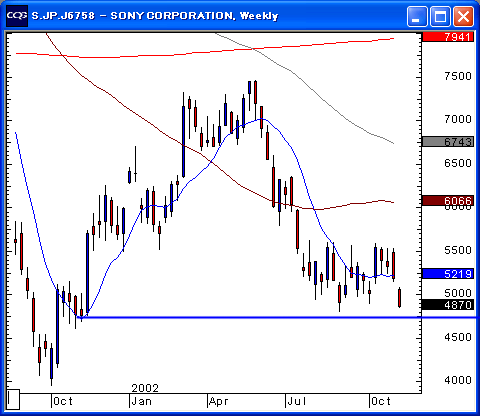Click the 5000 price axis label
This screenshot has width=480, height=416.
click(458, 293)
